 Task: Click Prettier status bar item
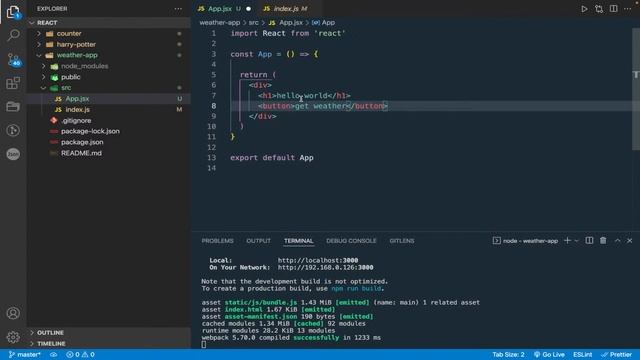(x=616, y=354)
